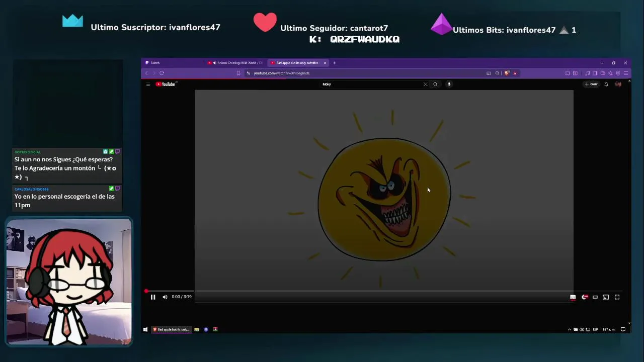
Task: Toggle the browser sidebar panel
Action: [595, 73]
